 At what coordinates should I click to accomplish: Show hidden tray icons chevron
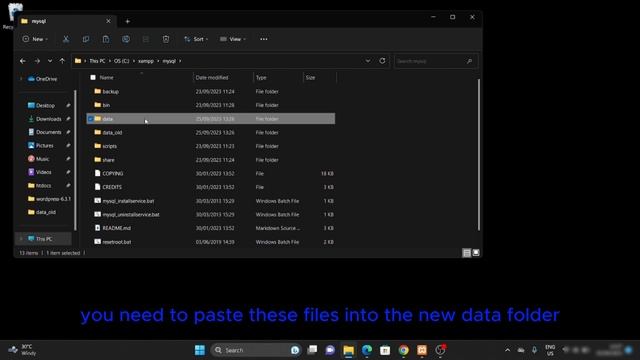pyautogui.click(x=507, y=350)
